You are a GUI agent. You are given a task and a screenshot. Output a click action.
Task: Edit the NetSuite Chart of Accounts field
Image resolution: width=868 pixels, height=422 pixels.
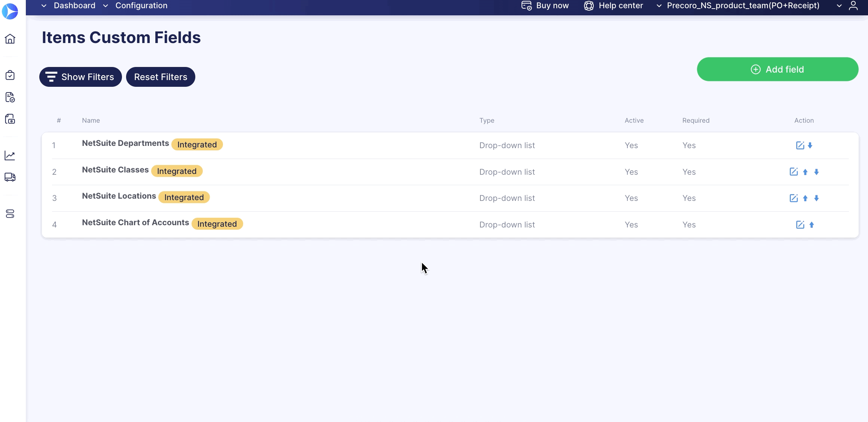[800, 224]
